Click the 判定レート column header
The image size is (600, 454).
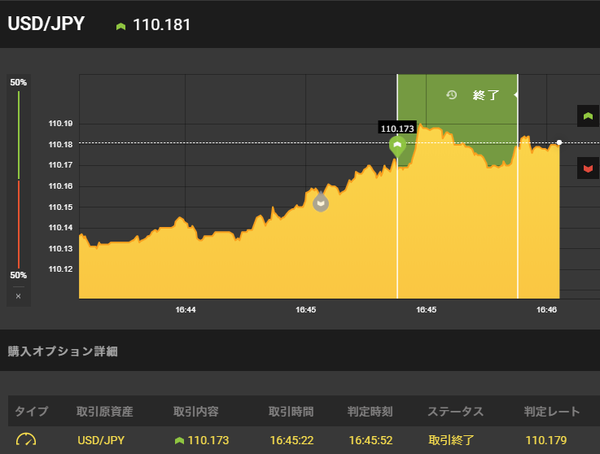click(x=552, y=412)
